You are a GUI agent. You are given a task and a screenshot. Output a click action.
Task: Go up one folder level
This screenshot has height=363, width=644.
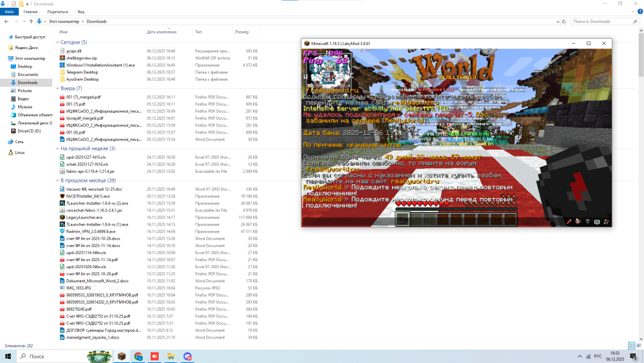31,21
